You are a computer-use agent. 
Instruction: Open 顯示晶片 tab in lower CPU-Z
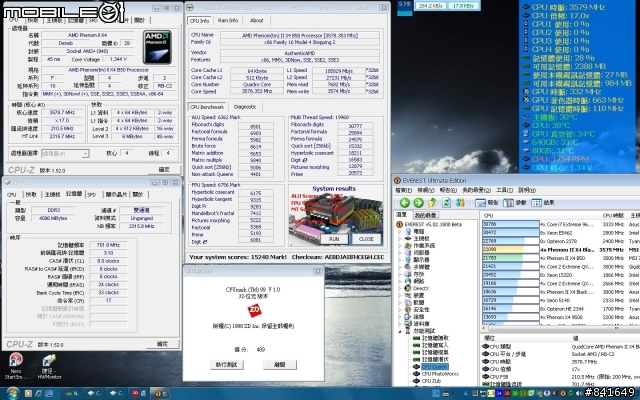116,195
